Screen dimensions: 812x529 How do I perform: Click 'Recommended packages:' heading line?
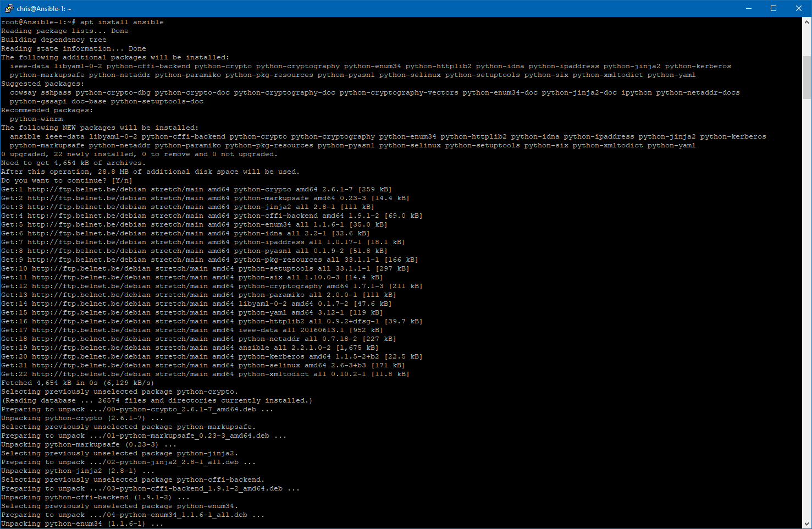46,110
